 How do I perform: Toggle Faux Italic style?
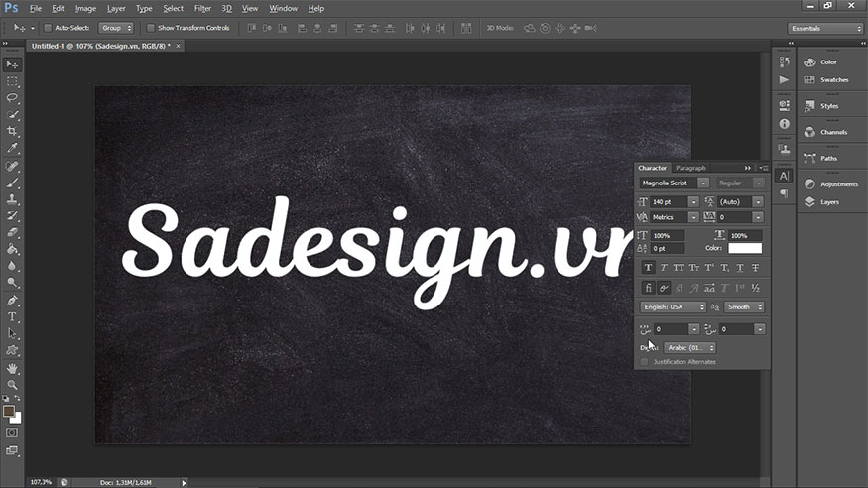tap(664, 268)
